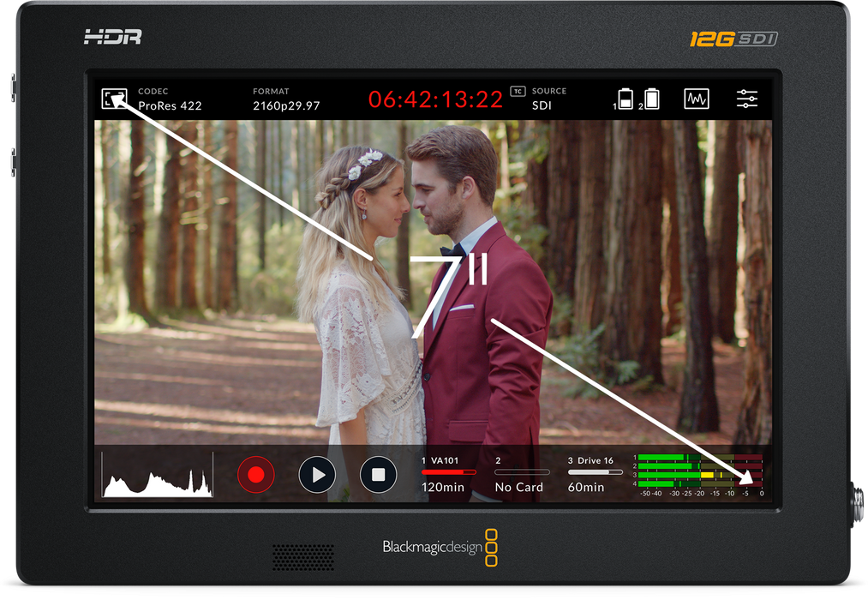Viewport: 868px width, 600px height.
Task: Open the histogram display
Action: tap(157, 474)
